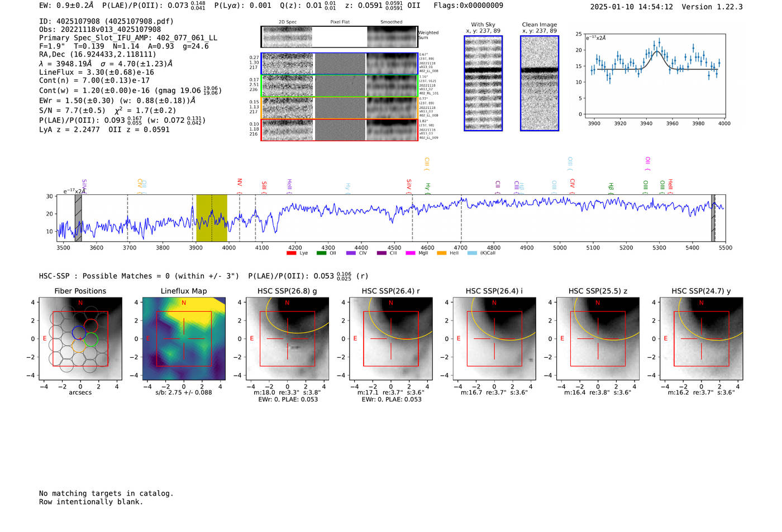The width and height of the screenshot is (782, 532).
Task: Click the 'Smoothed' column header
Action: [x=392, y=22]
